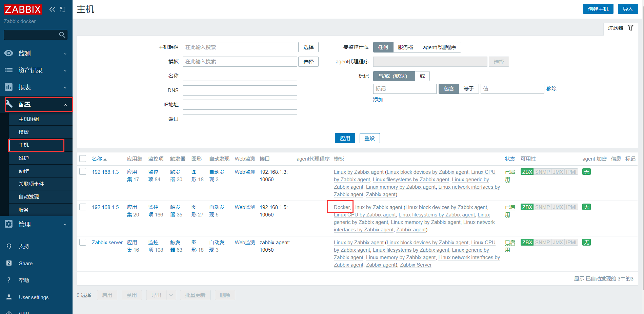The width and height of the screenshot is (644, 314).
Task: Click the 创建主机 button
Action: click(x=598, y=9)
